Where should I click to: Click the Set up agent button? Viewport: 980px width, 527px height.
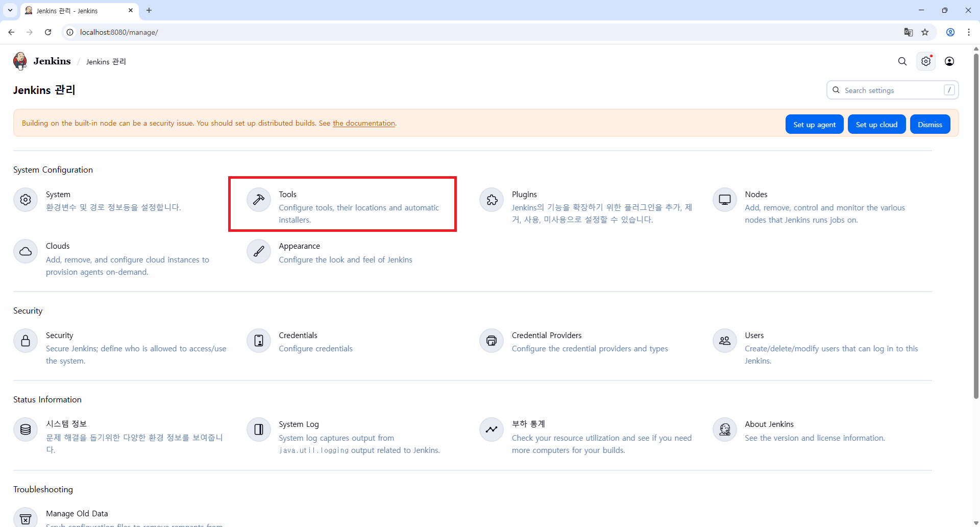pos(815,125)
